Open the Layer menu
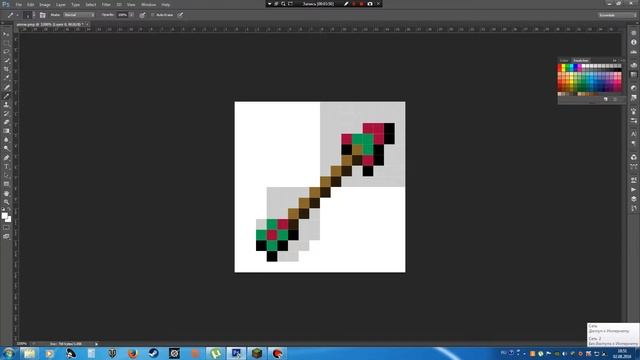 [61, 4]
